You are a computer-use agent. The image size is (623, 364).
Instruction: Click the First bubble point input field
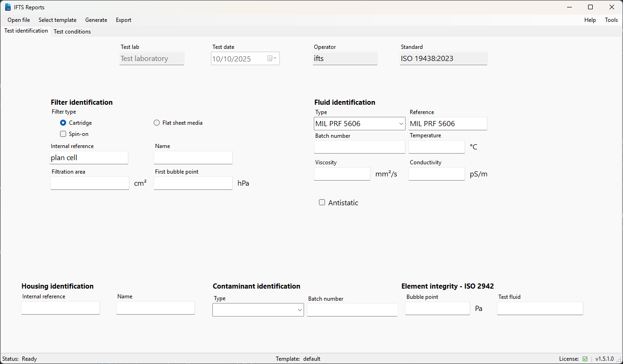click(x=193, y=183)
